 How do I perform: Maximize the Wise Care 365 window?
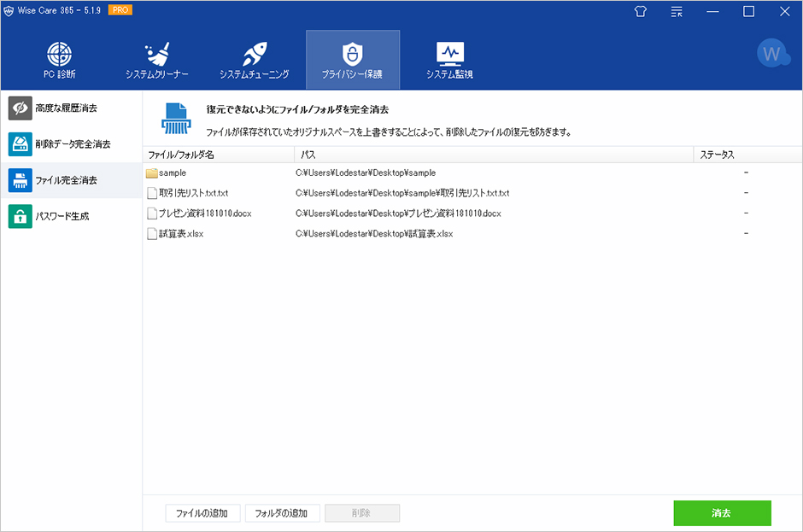point(748,11)
